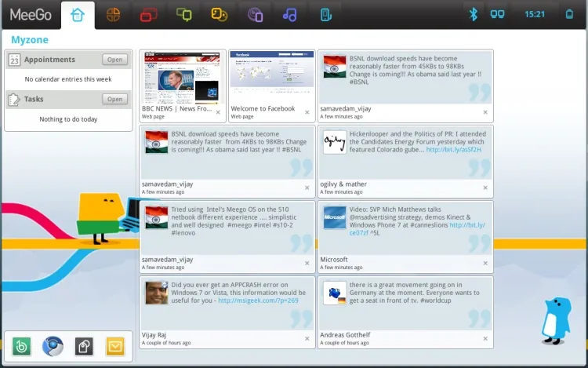Click Vijay Raj's profile photo
The image size is (588, 368).
click(x=156, y=293)
